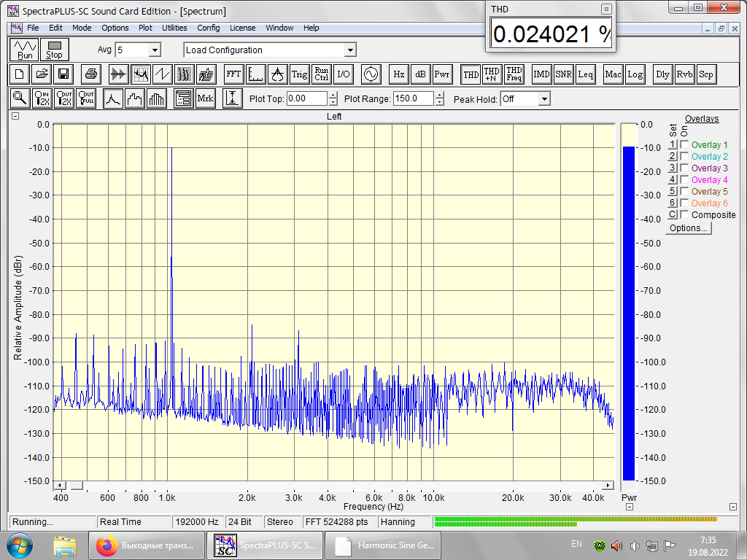Check the Overlay 3 box
Viewport: 747px width, 560px height.
pyautogui.click(x=684, y=168)
